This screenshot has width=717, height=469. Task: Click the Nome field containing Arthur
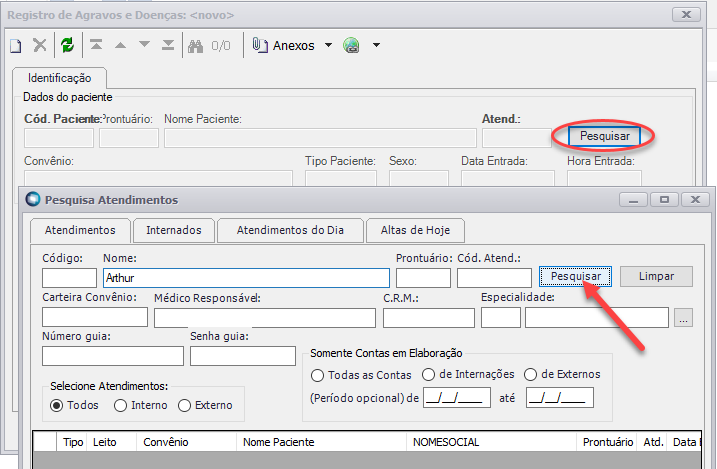click(x=246, y=278)
